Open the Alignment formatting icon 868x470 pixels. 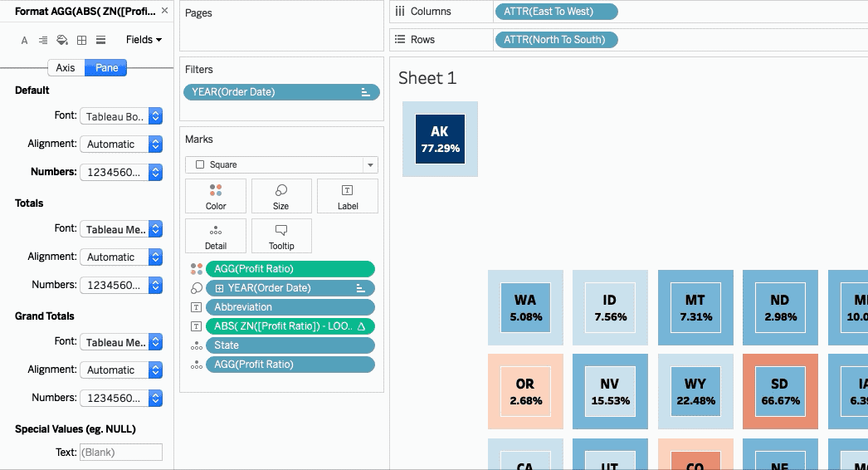coord(42,40)
